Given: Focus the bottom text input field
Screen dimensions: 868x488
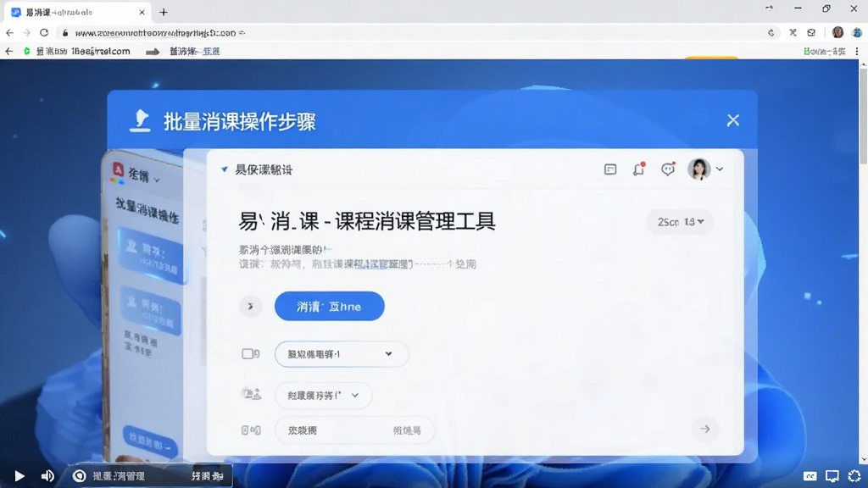Looking at the screenshot, I should [355, 430].
